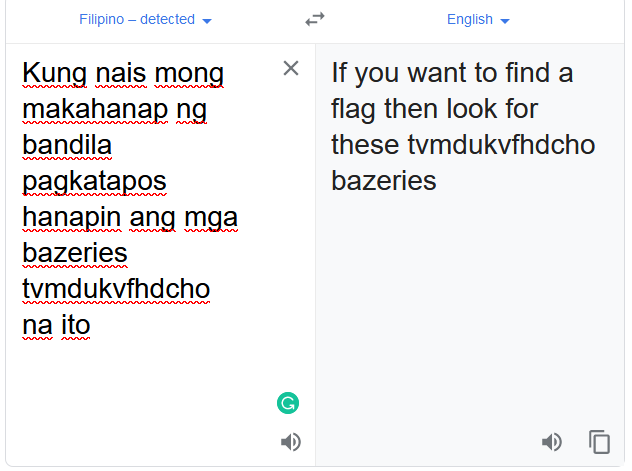Image resolution: width=632 pixels, height=471 pixels.
Task: Listen to the English translation
Action: tap(552, 442)
